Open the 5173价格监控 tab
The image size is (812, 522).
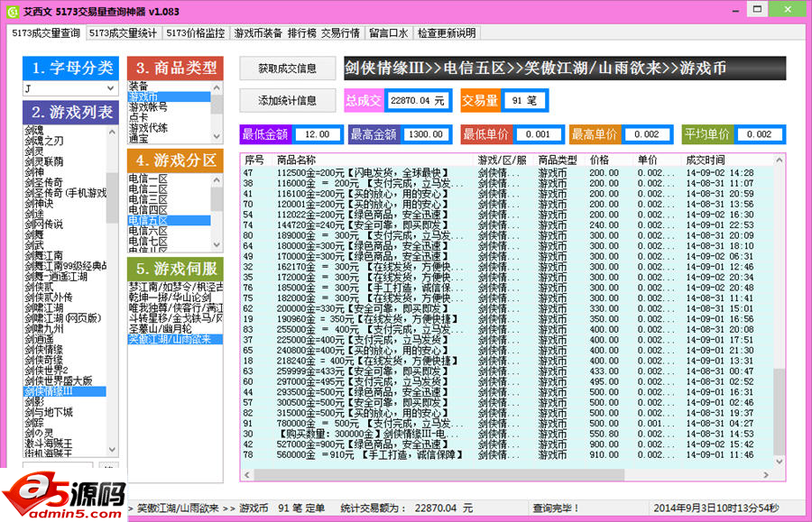point(195,33)
